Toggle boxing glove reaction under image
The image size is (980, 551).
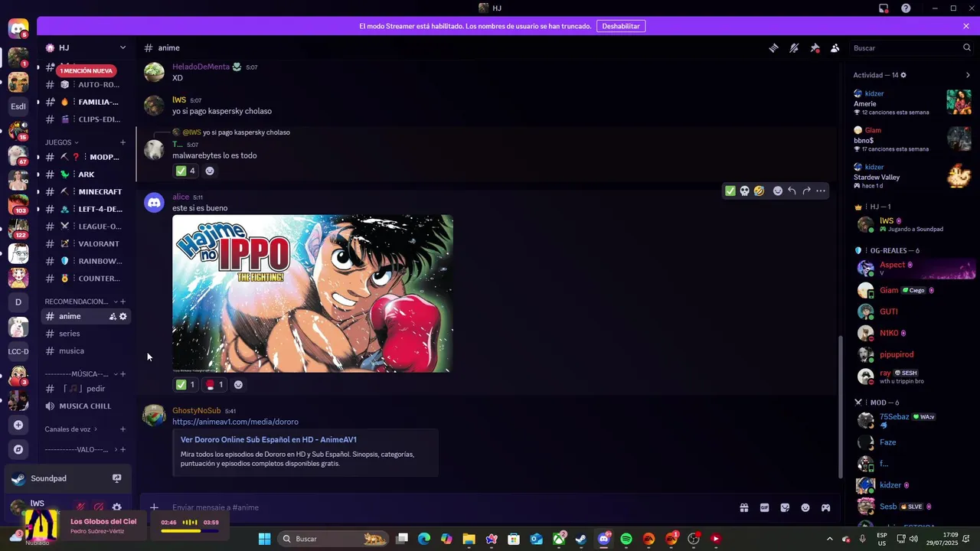pos(214,385)
